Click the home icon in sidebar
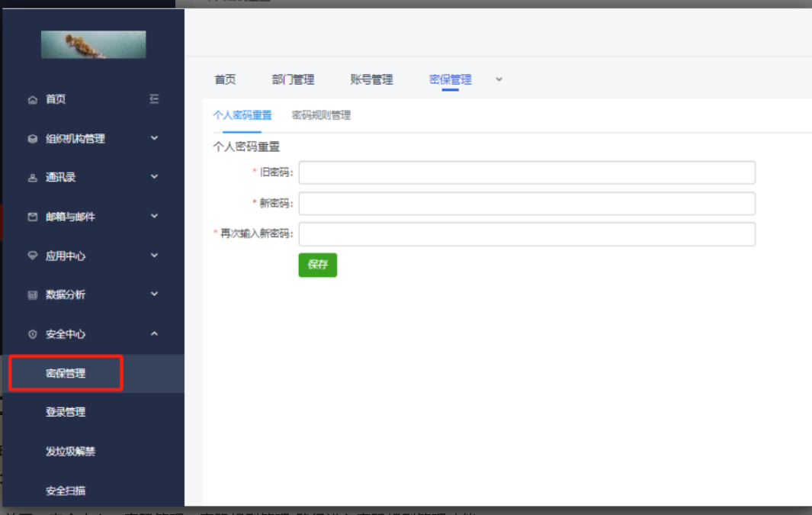The width and height of the screenshot is (812, 515). tap(33, 99)
